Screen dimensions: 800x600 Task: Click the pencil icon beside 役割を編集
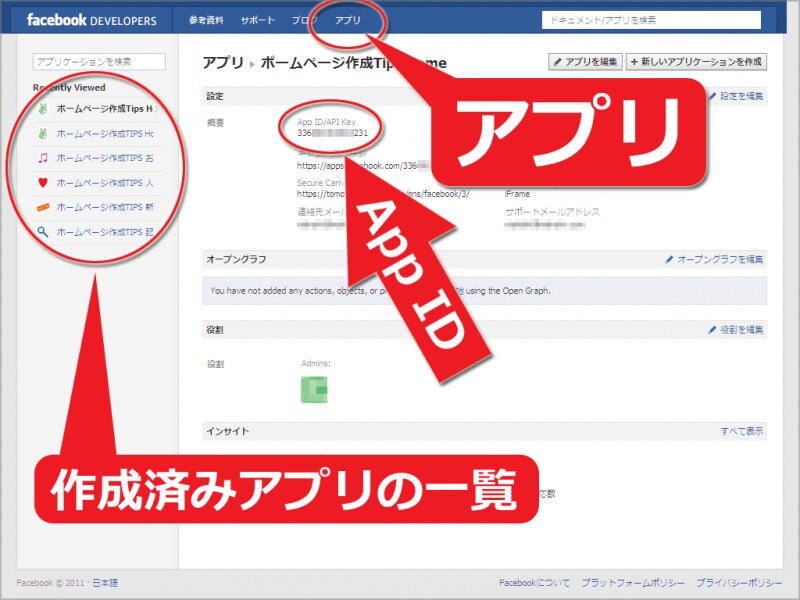pos(712,330)
